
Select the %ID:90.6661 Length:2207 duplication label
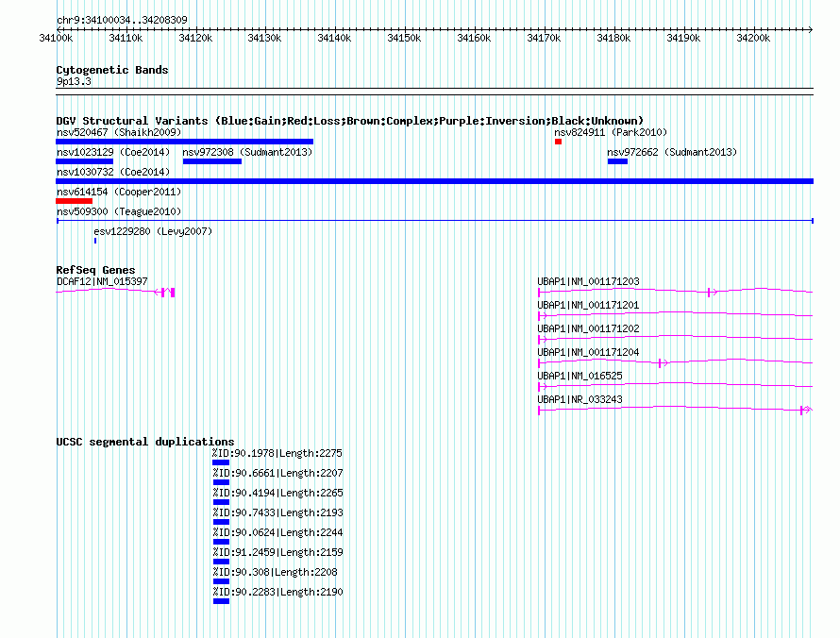(x=277, y=473)
